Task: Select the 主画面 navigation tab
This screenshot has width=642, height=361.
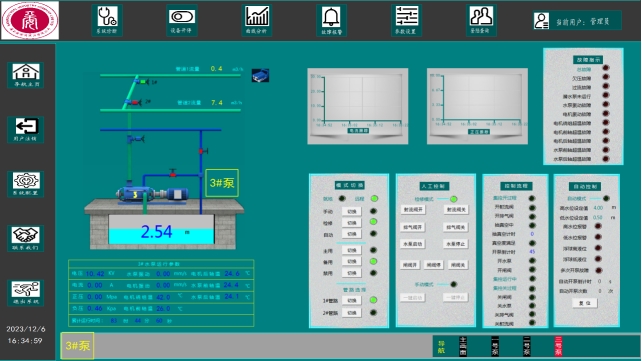Action: tap(463, 346)
